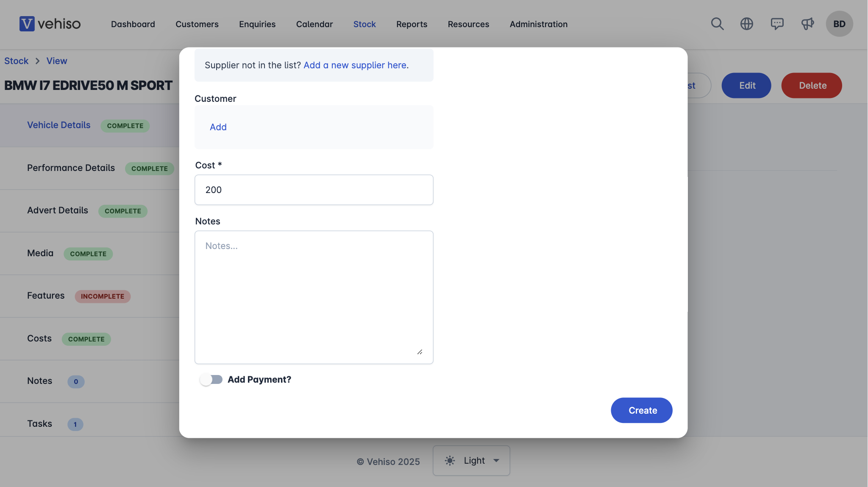Expand the Light theme dropdown
This screenshot has width=868, height=487.
pos(471,461)
